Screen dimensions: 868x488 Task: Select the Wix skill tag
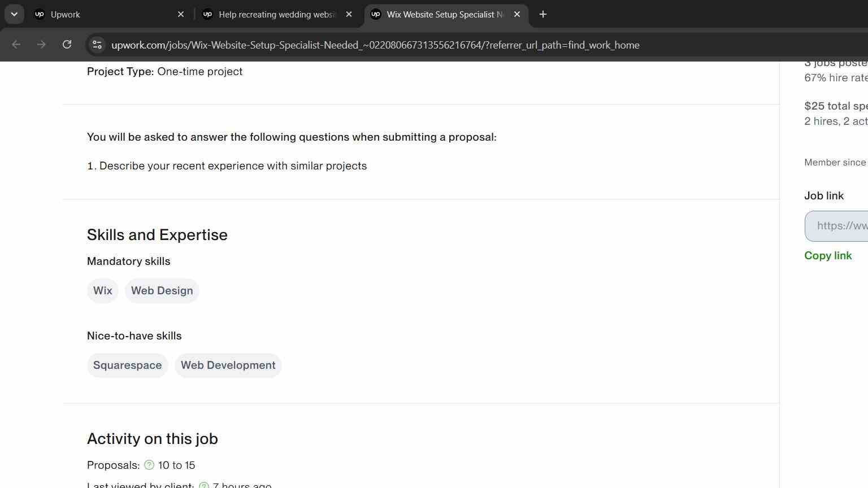point(102,291)
